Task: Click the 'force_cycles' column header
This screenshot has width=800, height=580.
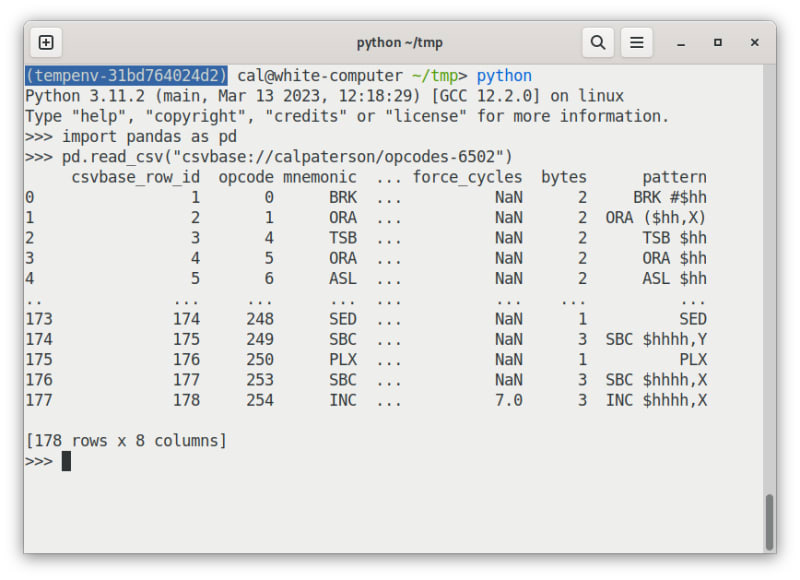Action: (467, 177)
